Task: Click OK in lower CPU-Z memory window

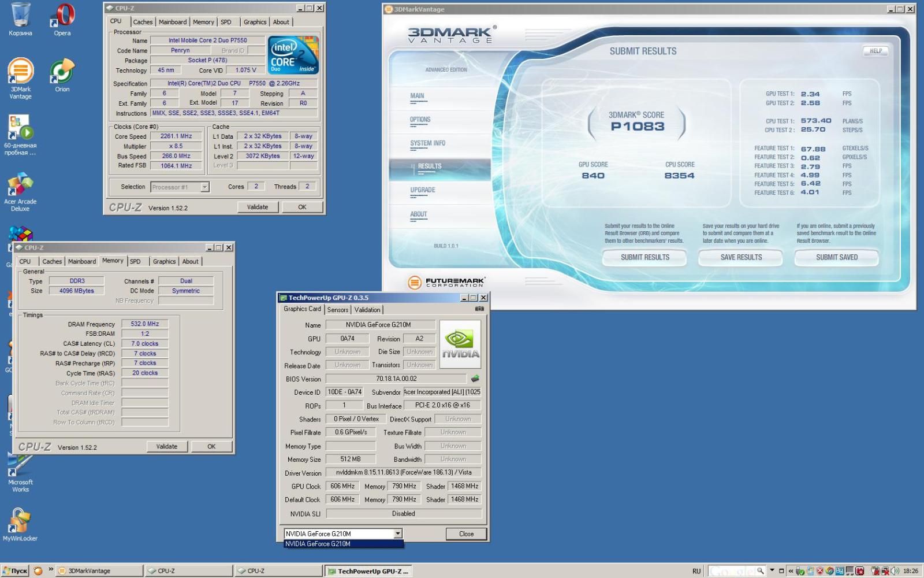Action: [211, 446]
